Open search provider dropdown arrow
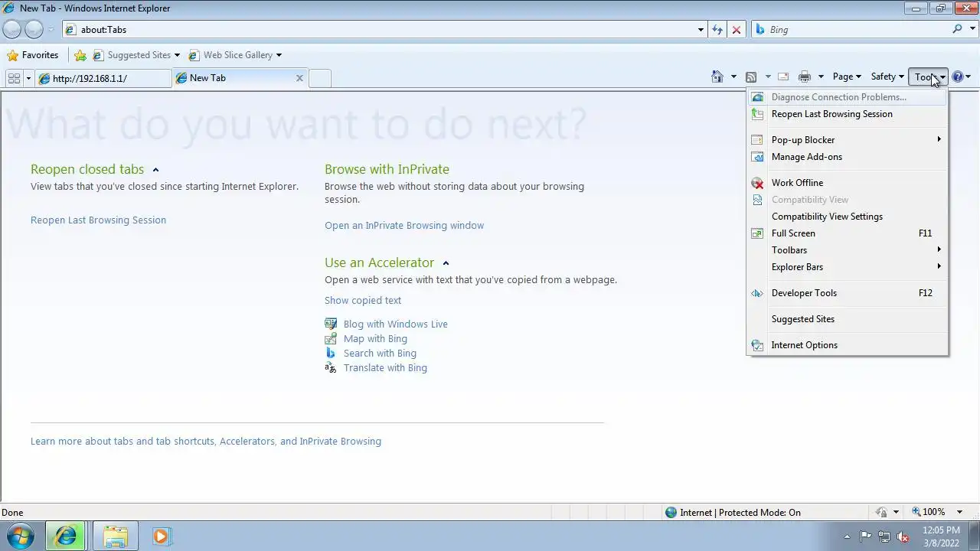Screen dimensions: 980x551 tap(972, 29)
